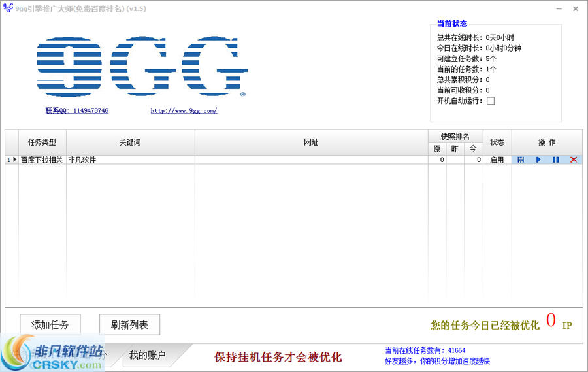Select the row arrow indicator for row 1

click(x=14, y=160)
